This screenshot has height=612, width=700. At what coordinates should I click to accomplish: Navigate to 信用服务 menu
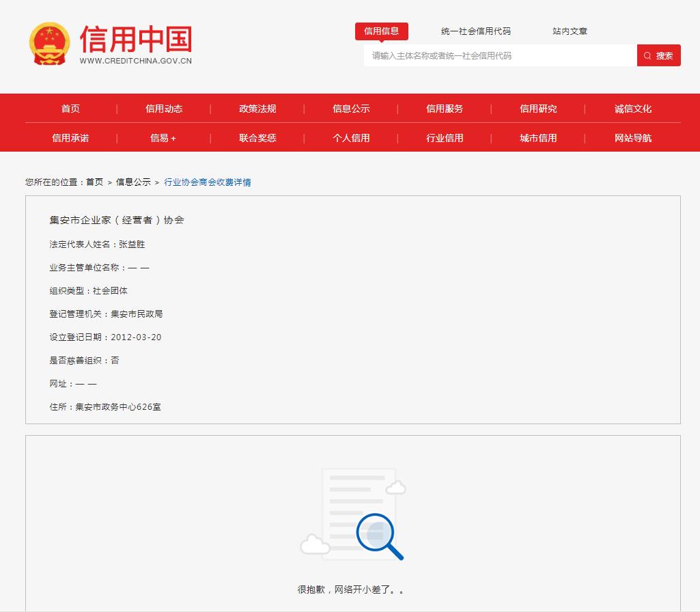pyautogui.click(x=445, y=109)
